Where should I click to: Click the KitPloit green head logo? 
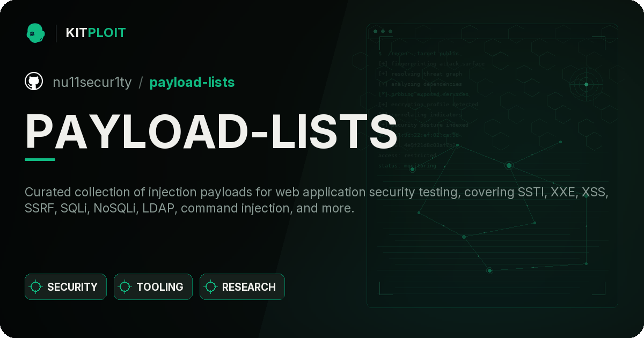[x=35, y=33]
